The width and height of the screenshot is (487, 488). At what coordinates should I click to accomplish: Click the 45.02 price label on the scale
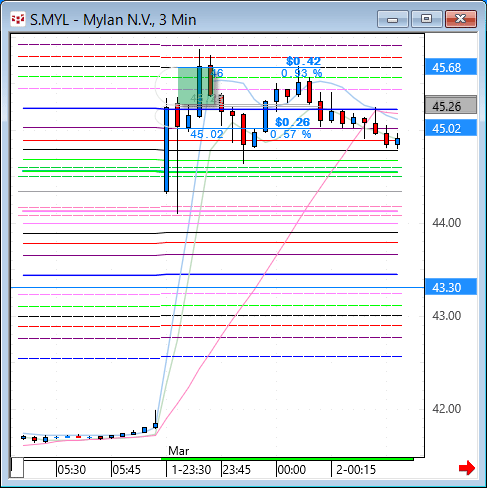(451, 128)
